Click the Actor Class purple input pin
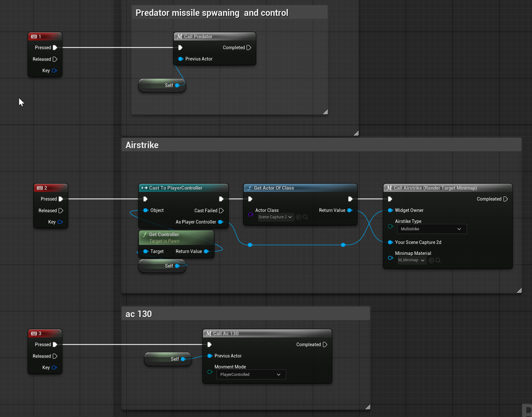Viewport: 532px width, 417px height. pyautogui.click(x=250, y=214)
